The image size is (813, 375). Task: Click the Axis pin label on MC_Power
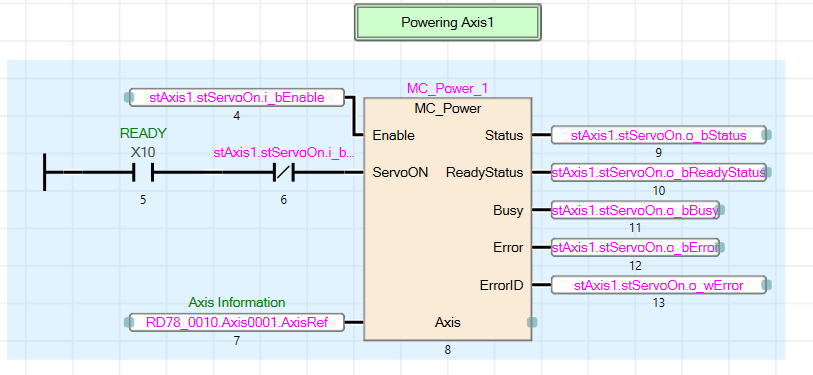point(447,322)
